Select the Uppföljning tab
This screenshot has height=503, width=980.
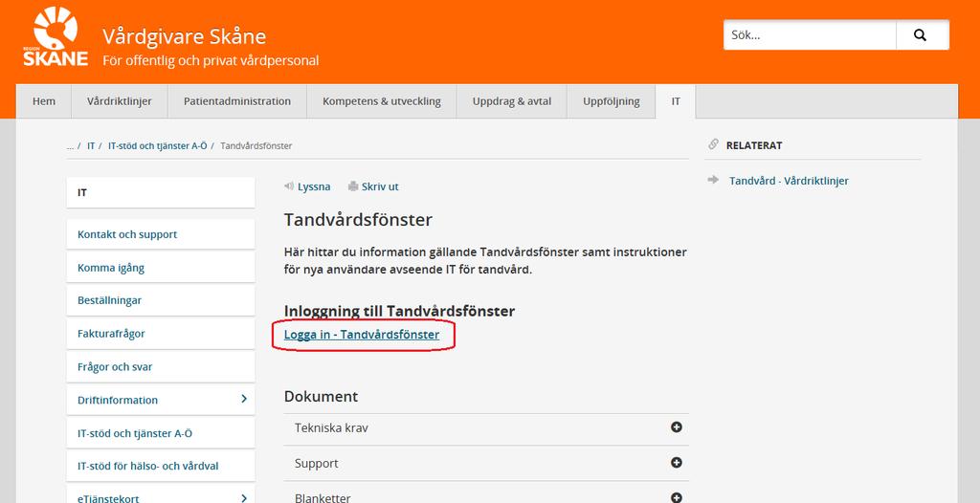pos(612,101)
